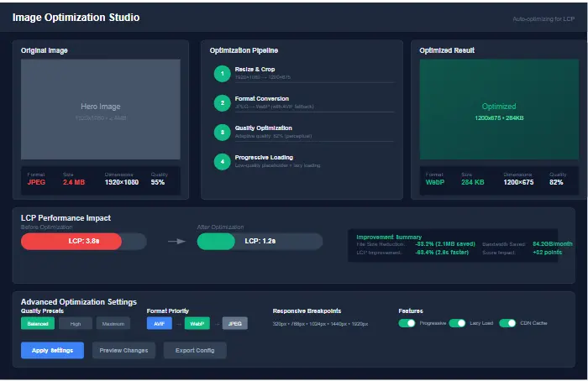
Task: Open Preview Changes
Action: point(123,350)
